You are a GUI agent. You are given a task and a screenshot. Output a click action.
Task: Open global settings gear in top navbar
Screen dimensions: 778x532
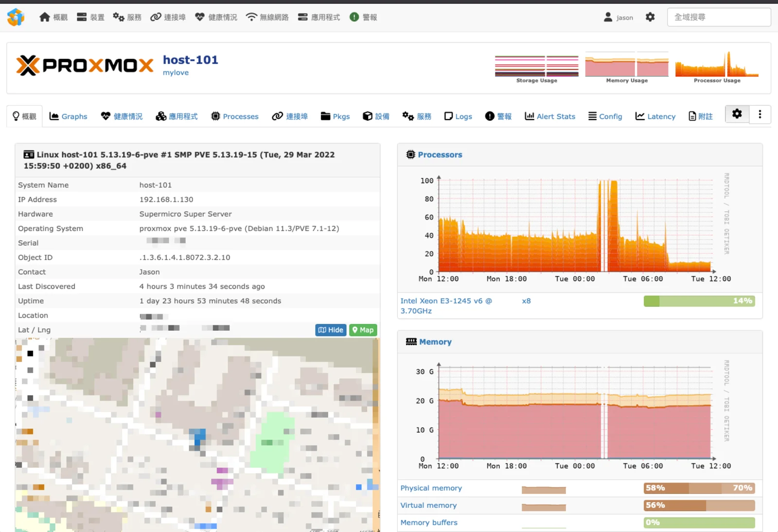[650, 17]
